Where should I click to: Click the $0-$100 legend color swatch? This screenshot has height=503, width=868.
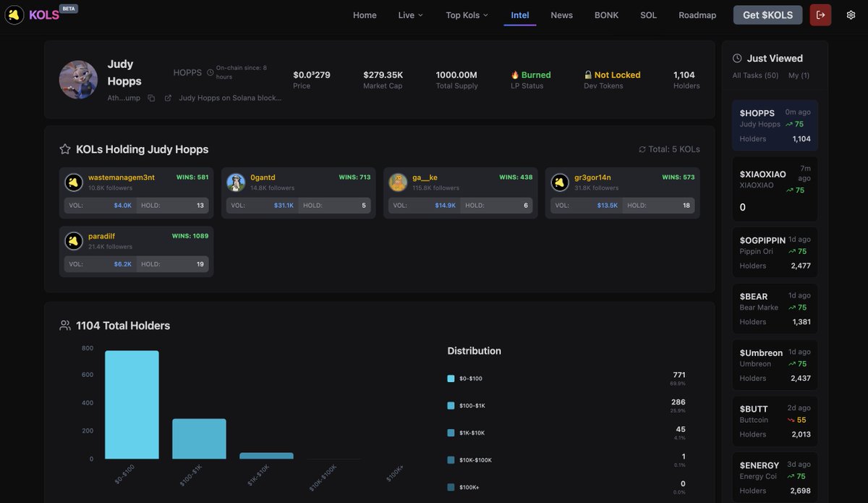point(451,379)
